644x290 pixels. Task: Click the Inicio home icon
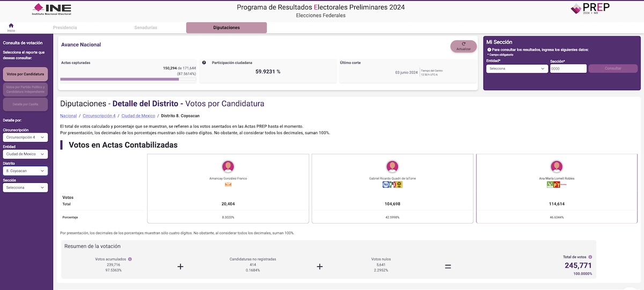[x=11, y=26]
